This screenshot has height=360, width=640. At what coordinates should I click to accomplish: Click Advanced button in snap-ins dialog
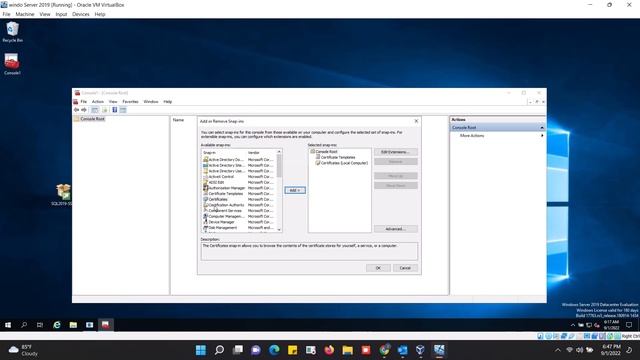[396, 229]
